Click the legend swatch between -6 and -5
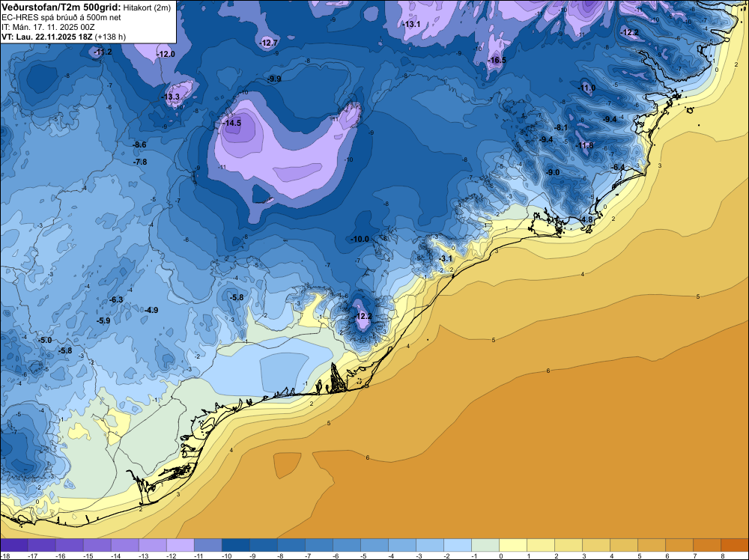Viewport: 749px width, 560px height. pyautogui.click(x=346, y=545)
